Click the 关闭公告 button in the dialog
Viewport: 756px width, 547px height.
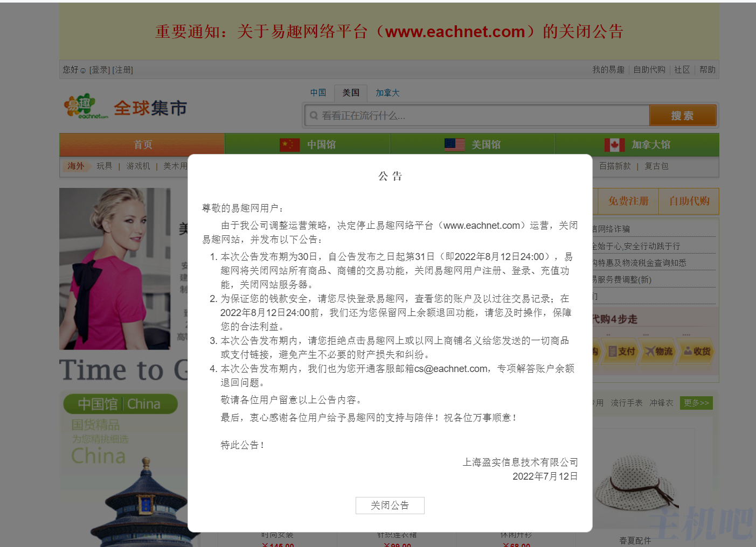(x=390, y=505)
